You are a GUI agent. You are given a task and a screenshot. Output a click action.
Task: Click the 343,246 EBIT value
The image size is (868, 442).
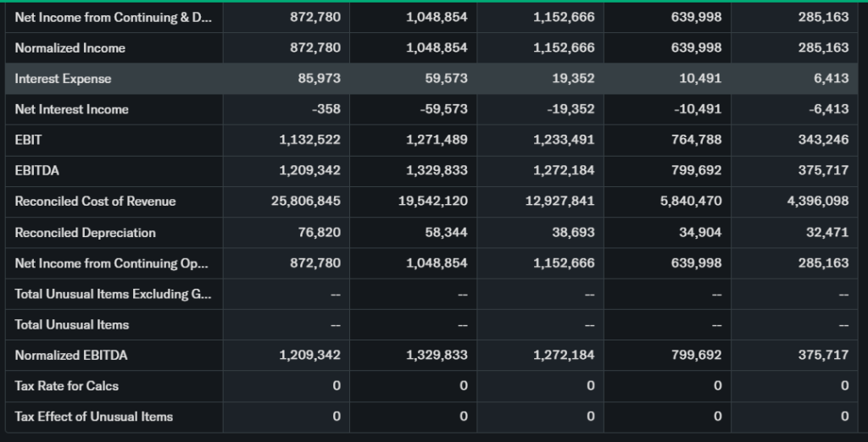coord(823,140)
